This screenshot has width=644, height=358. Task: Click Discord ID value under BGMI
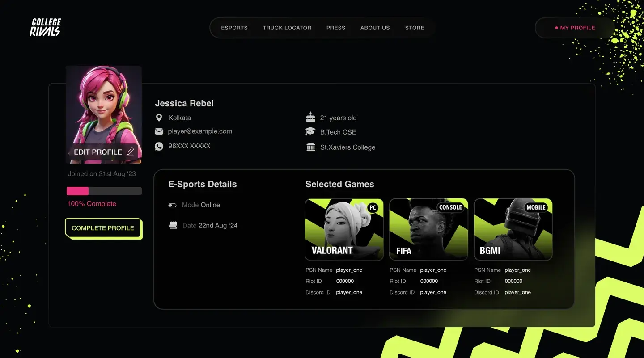tap(518, 292)
